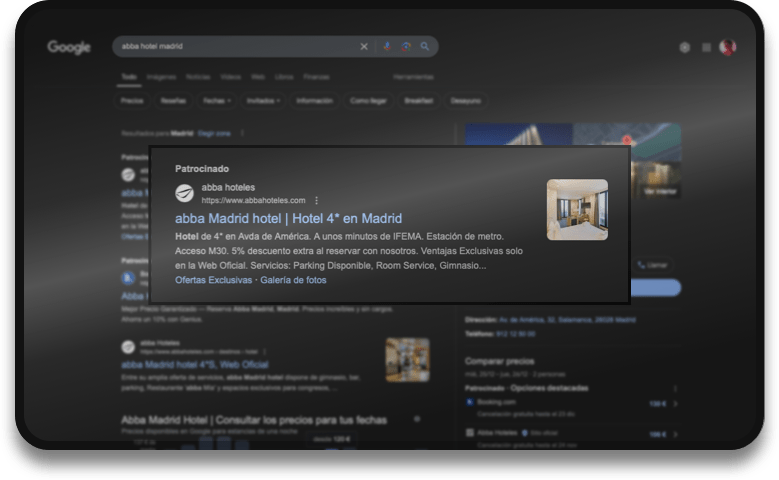The width and height of the screenshot is (779, 480).
Task: Go to Google home via the logo
Action: pyautogui.click(x=69, y=47)
